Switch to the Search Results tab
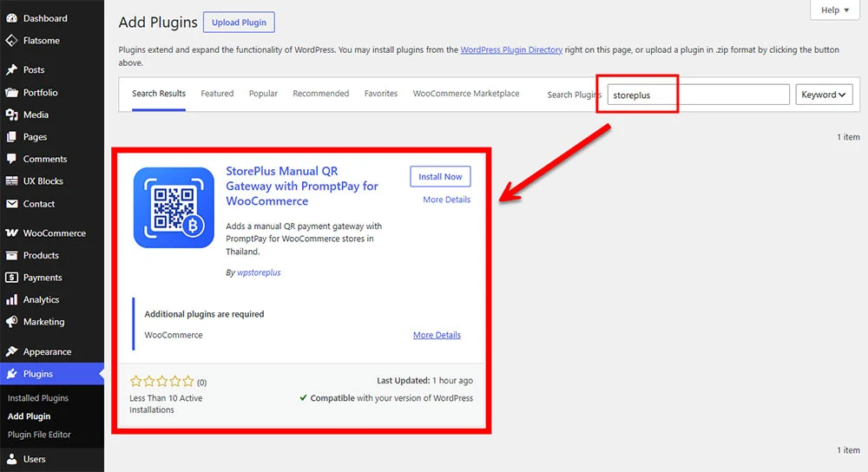This screenshot has width=868, height=472. [x=159, y=94]
